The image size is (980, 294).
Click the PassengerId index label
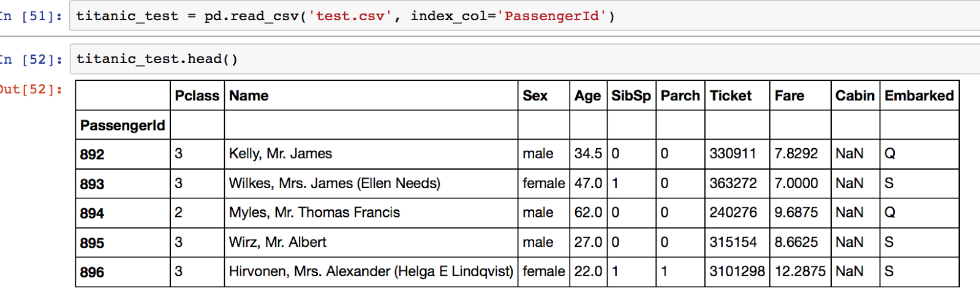(123, 126)
